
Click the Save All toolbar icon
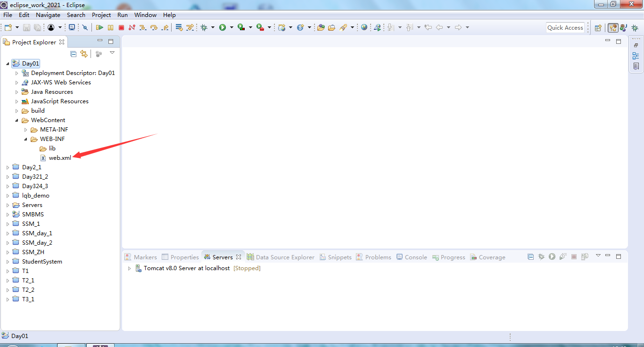point(37,28)
